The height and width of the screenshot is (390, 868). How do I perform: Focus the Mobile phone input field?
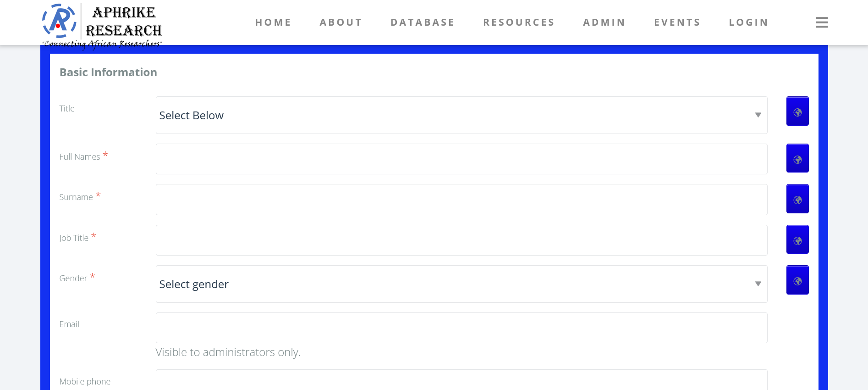pyautogui.click(x=461, y=380)
